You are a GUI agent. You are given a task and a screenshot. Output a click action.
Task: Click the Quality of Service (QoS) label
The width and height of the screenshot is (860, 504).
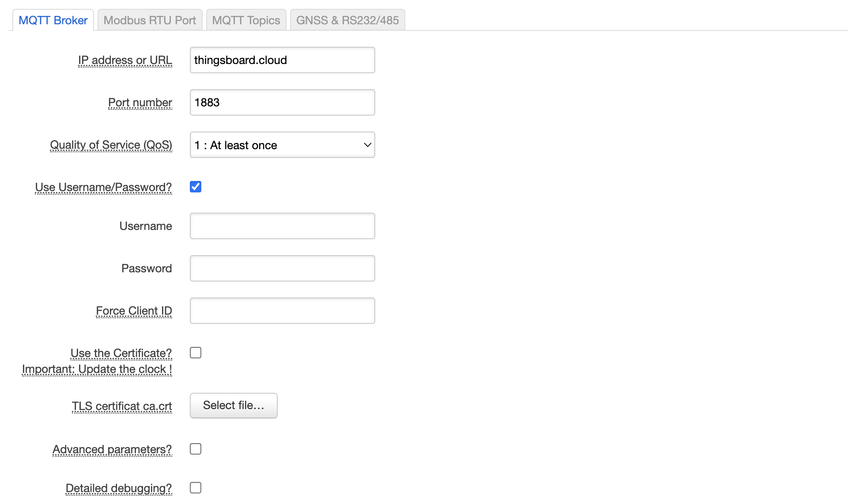pos(111,145)
